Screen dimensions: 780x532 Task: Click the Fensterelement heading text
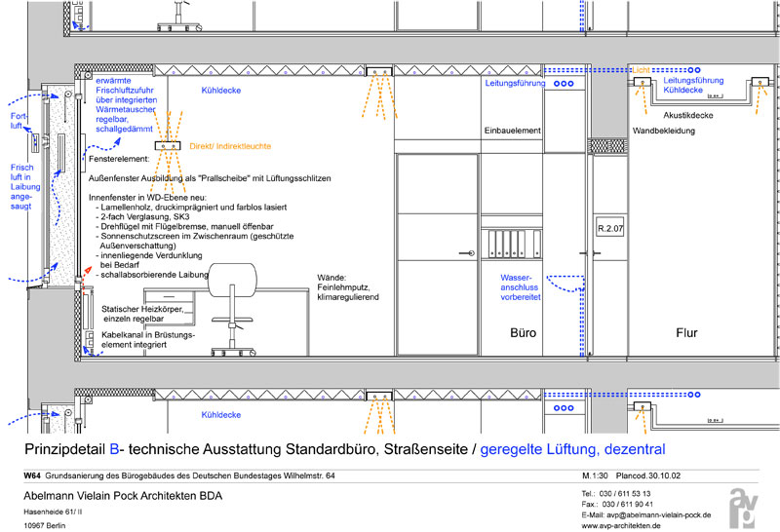pyautogui.click(x=118, y=157)
